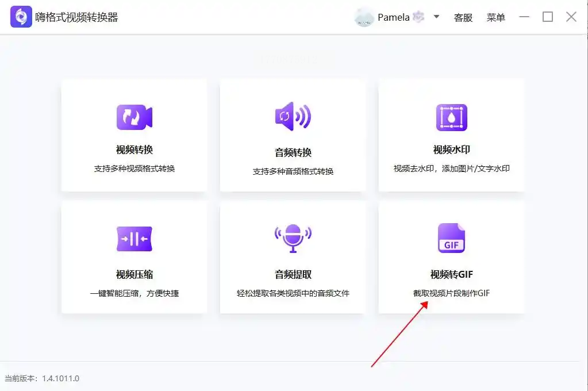Click description 视频去水印，添加图片/文字水印
588x391 pixels.
[x=452, y=169]
